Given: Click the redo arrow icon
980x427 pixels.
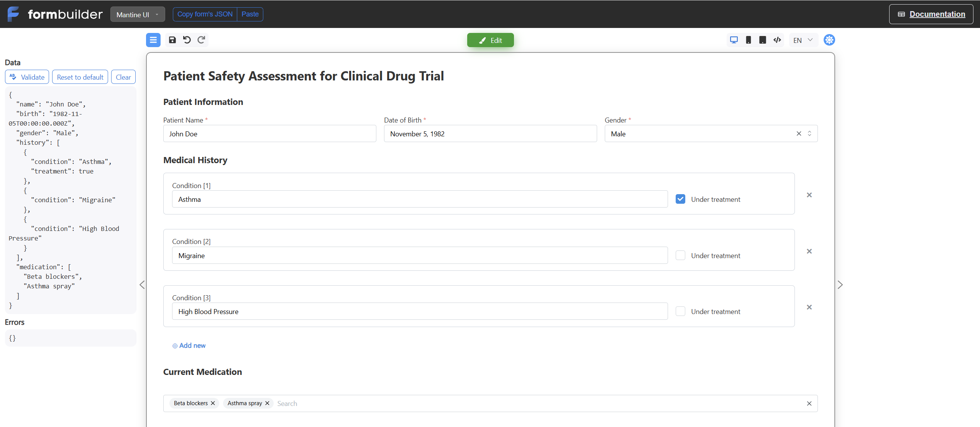Looking at the screenshot, I should click(x=201, y=40).
